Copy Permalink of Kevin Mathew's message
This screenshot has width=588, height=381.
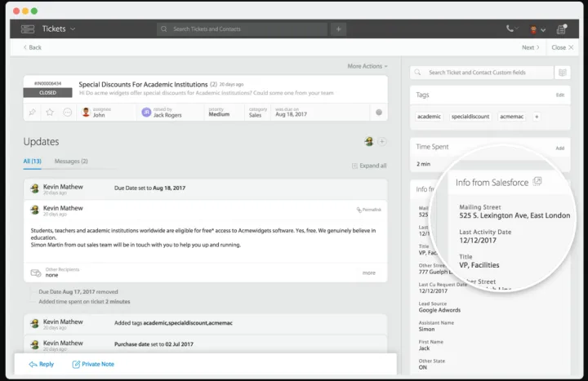click(x=368, y=210)
